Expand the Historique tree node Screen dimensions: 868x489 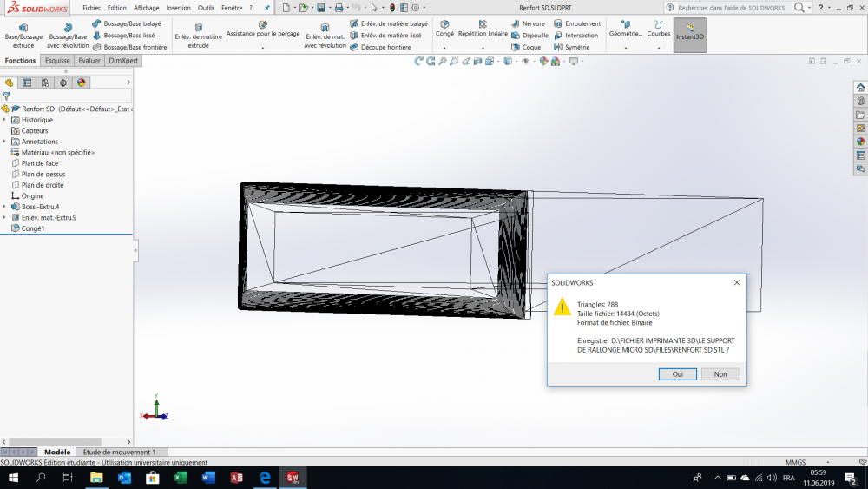(x=5, y=120)
